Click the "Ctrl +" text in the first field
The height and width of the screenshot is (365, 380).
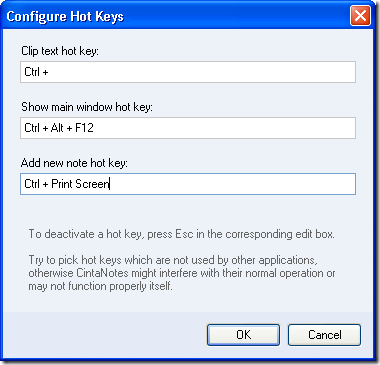36,72
